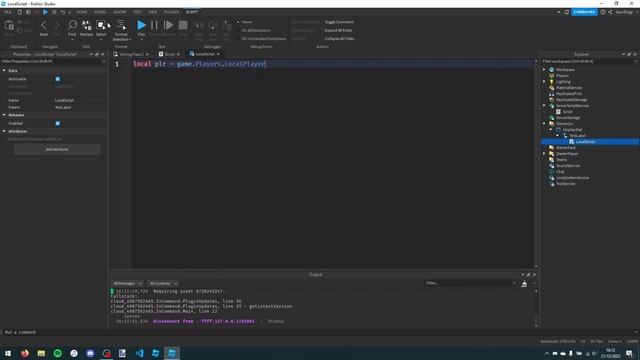This screenshot has width=640, height=360.
Task: Collapse the Behavior section in Properties
Action: (4, 115)
